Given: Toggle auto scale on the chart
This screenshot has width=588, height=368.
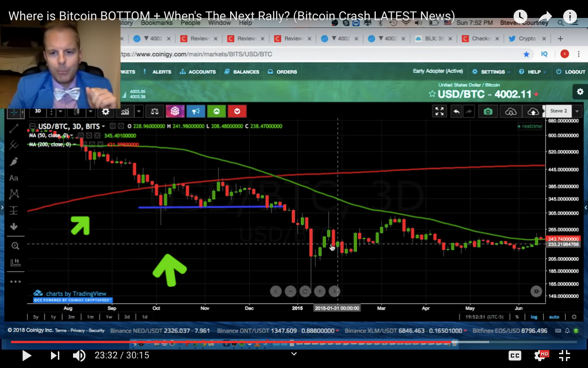Looking at the screenshot, I should tap(554, 317).
